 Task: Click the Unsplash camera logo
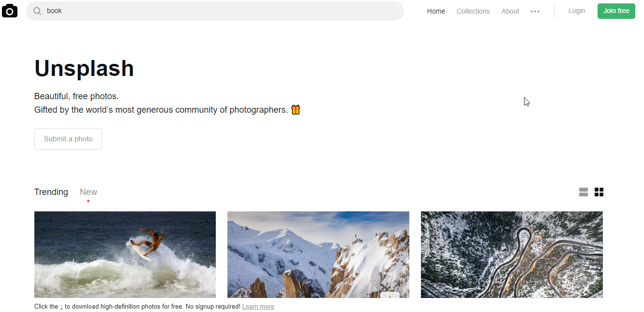[10, 11]
